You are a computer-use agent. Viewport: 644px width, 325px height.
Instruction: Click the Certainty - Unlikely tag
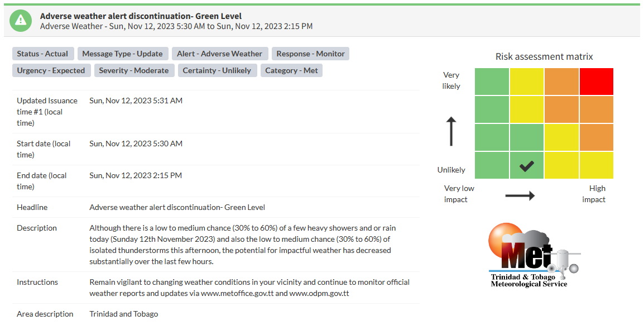[217, 70]
